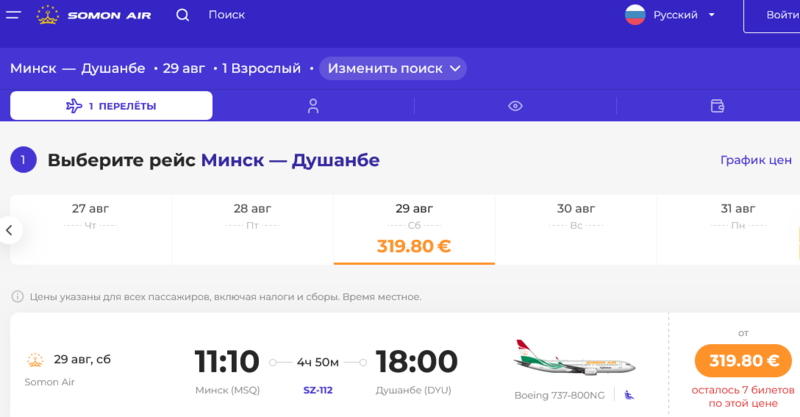This screenshot has width=800, height=417.
Task: Open График цен link
Action: (756, 160)
